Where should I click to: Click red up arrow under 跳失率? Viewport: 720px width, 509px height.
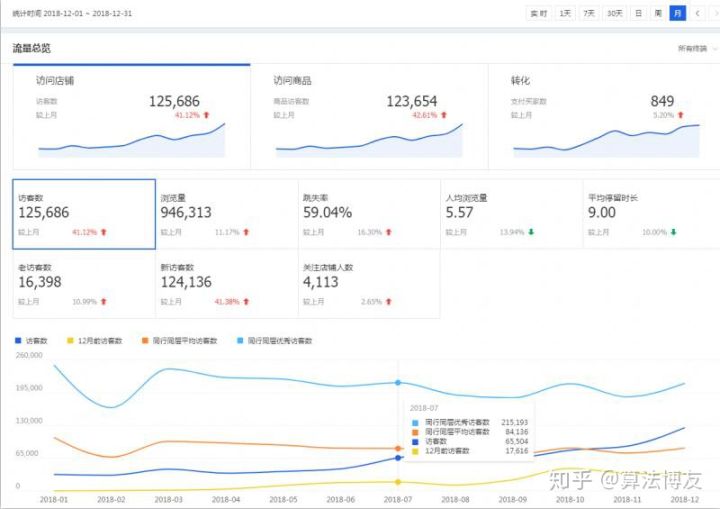(389, 232)
